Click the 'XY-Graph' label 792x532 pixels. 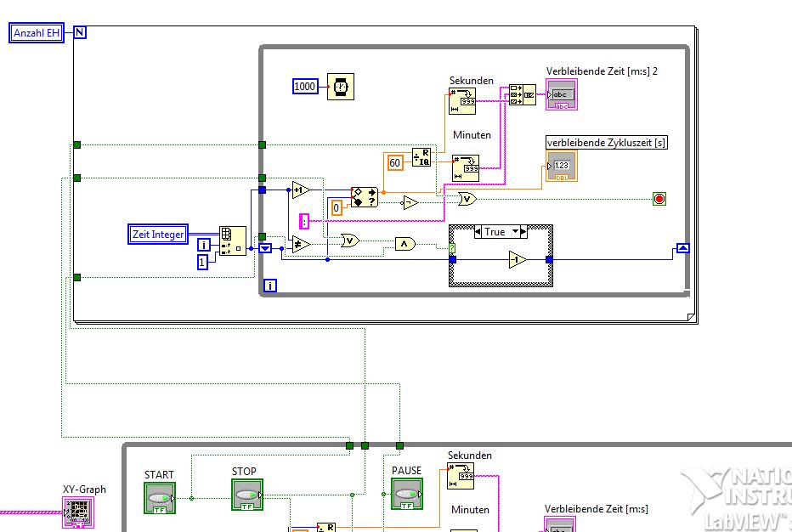[84, 490]
